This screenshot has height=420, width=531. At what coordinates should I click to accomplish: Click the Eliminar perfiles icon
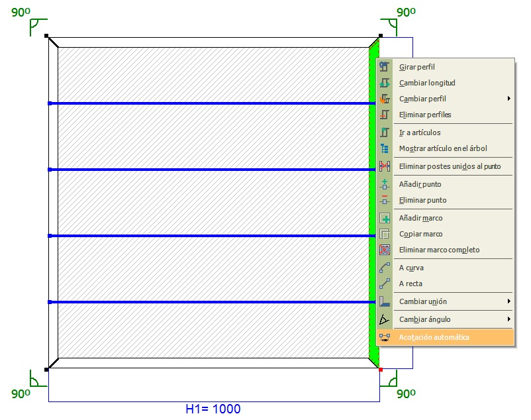(385, 115)
